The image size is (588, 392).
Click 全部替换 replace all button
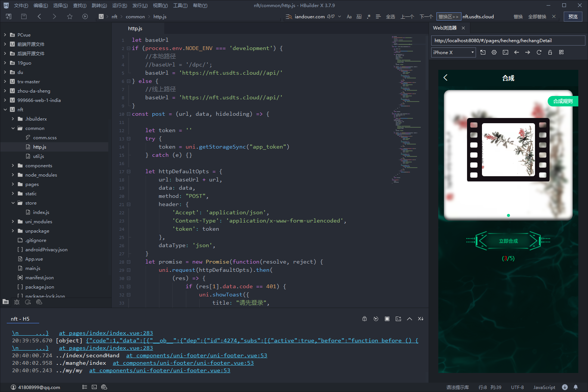(x=537, y=16)
